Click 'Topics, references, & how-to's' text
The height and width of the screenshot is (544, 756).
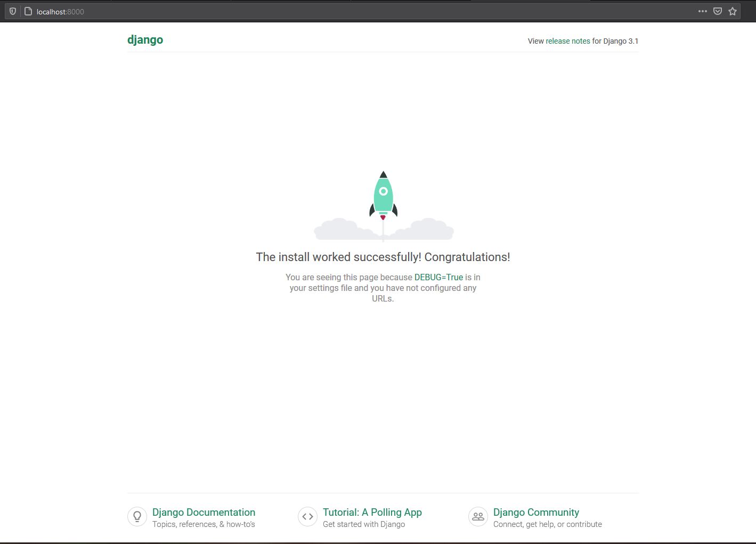pos(204,524)
